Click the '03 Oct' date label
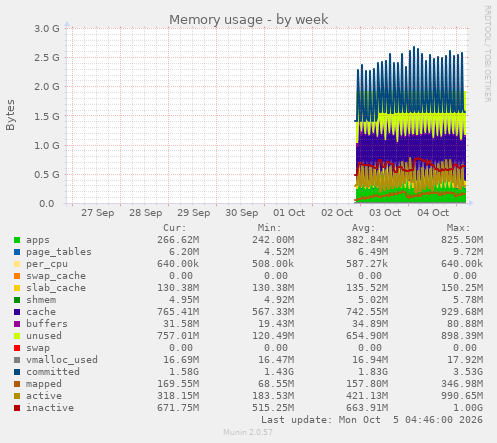 (x=385, y=213)
